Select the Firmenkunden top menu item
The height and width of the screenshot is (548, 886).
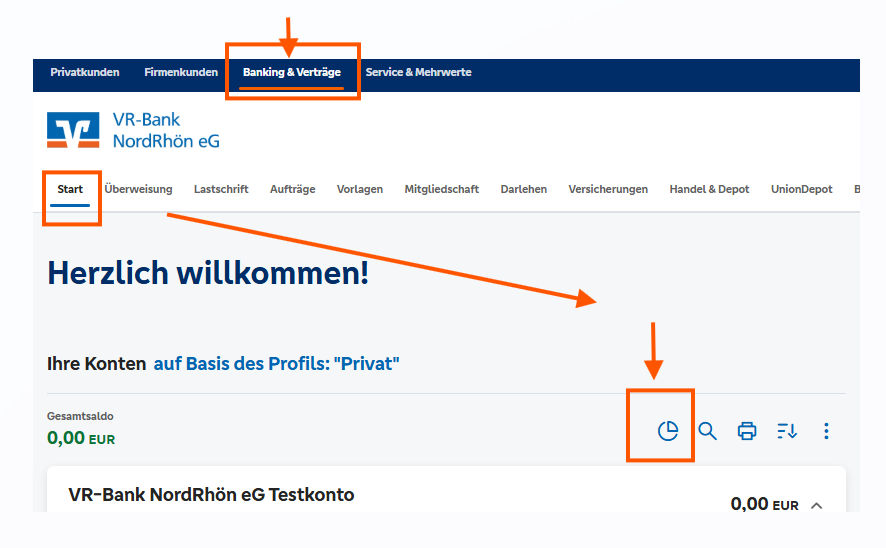[x=181, y=72]
